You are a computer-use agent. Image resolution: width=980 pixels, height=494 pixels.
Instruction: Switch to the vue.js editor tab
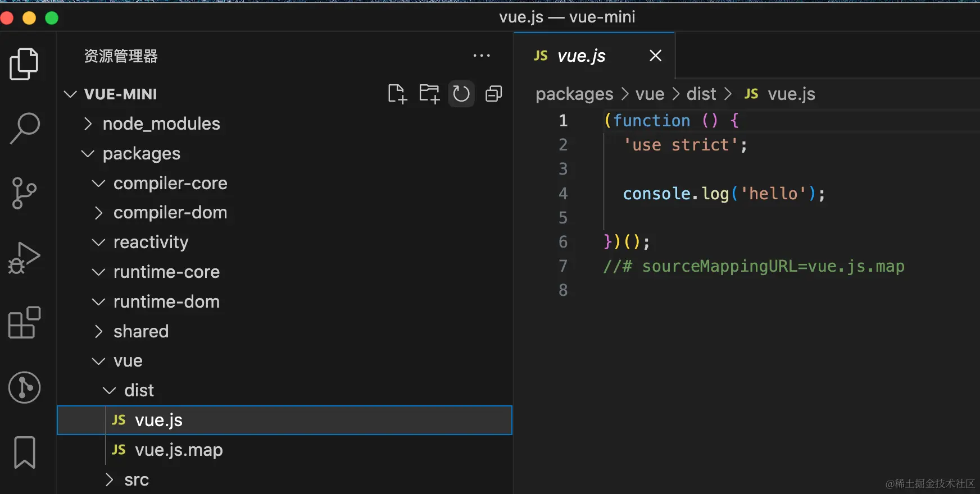(x=594, y=56)
